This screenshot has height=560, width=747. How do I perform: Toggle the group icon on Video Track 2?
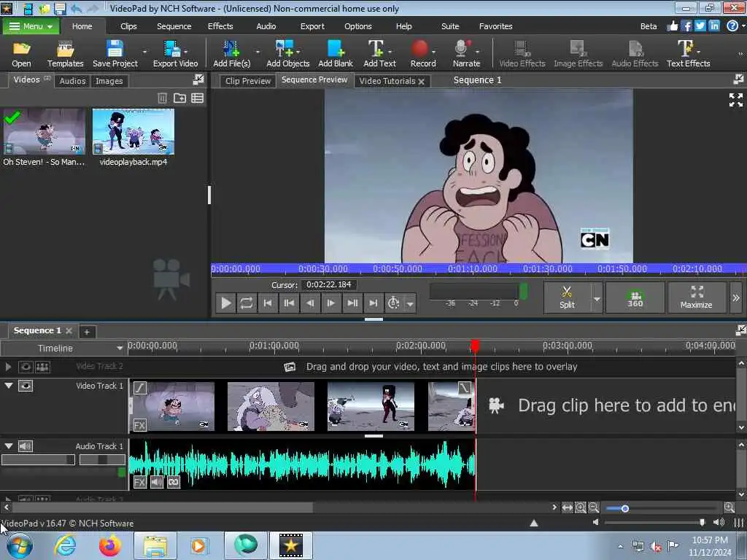42,367
